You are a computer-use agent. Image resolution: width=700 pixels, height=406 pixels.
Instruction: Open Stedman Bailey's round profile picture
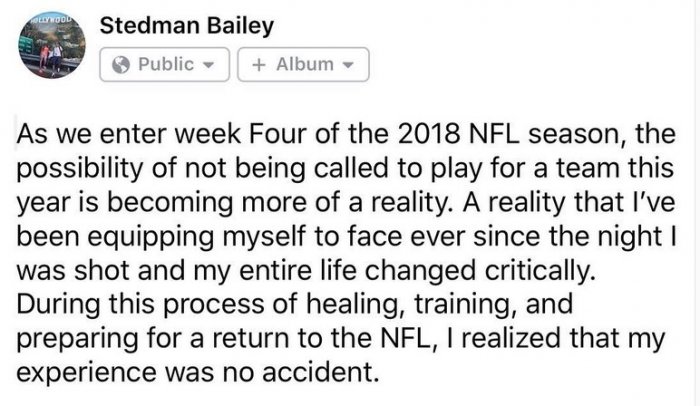(x=52, y=45)
